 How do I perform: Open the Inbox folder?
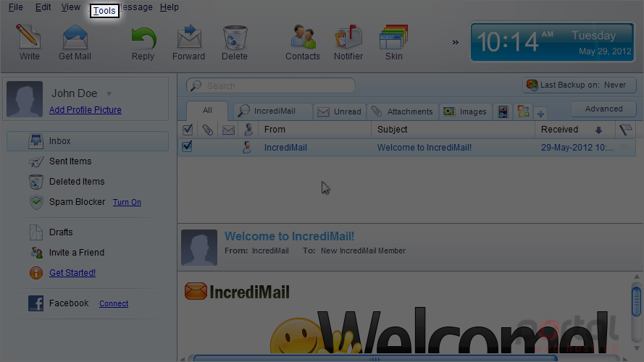(x=88, y=140)
